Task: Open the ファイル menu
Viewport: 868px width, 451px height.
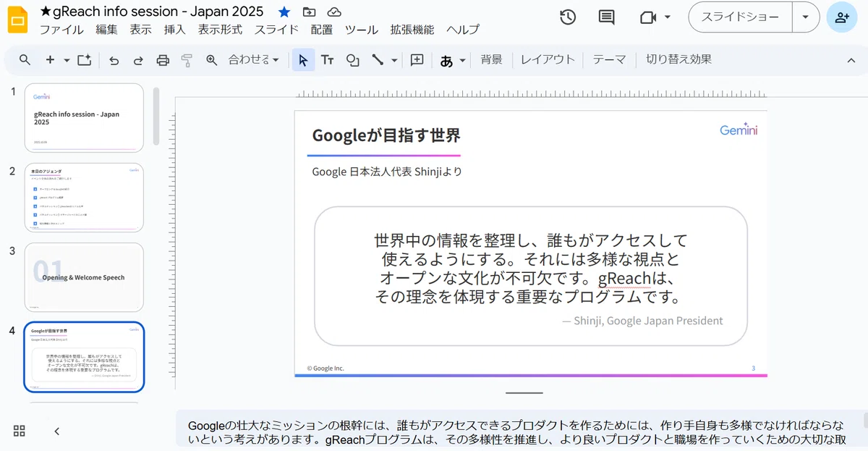Action: 61,30
